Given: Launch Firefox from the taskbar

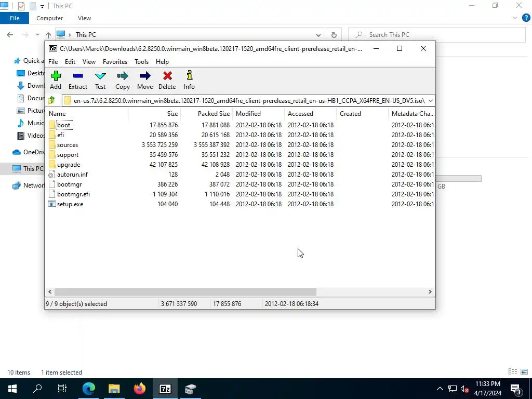Looking at the screenshot, I should (x=139, y=389).
